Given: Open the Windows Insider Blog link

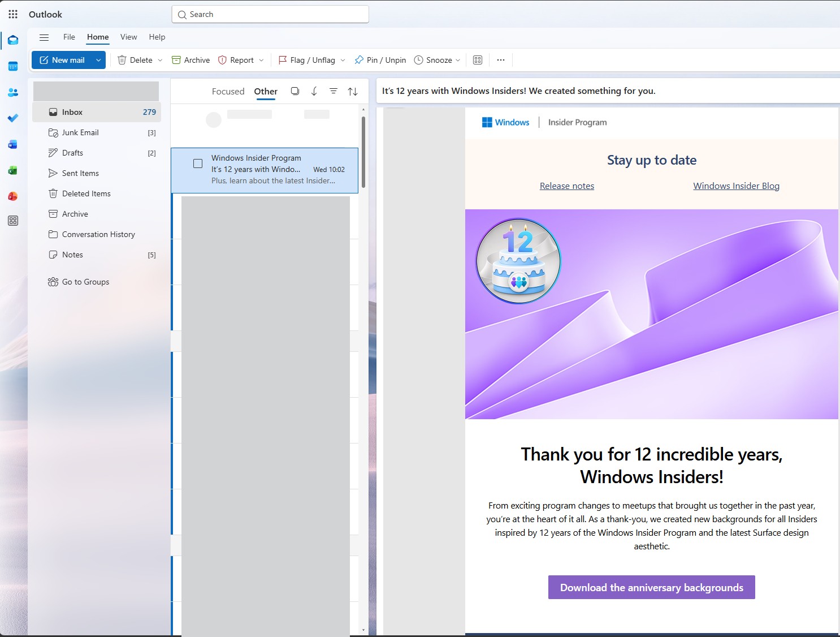Looking at the screenshot, I should [737, 186].
